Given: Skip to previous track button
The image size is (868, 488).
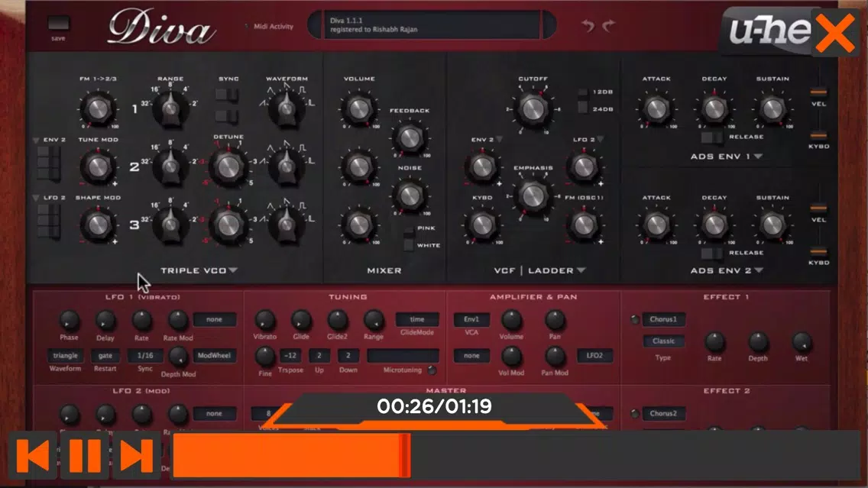Looking at the screenshot, I should pos(33,455).
